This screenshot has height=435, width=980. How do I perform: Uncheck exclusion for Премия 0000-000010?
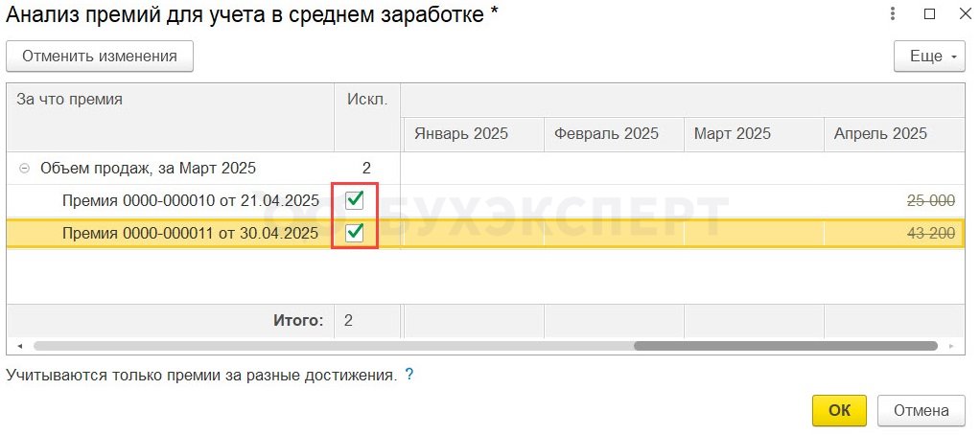point(355,199)
